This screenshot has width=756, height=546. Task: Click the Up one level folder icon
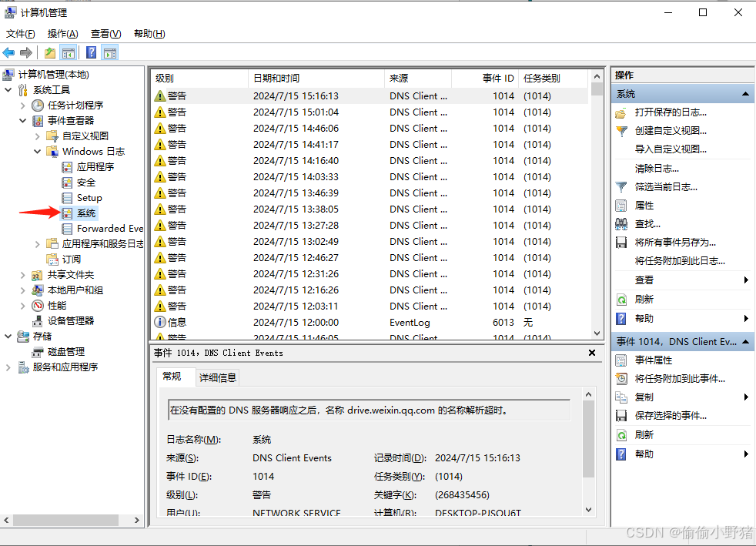click(50, 52)
